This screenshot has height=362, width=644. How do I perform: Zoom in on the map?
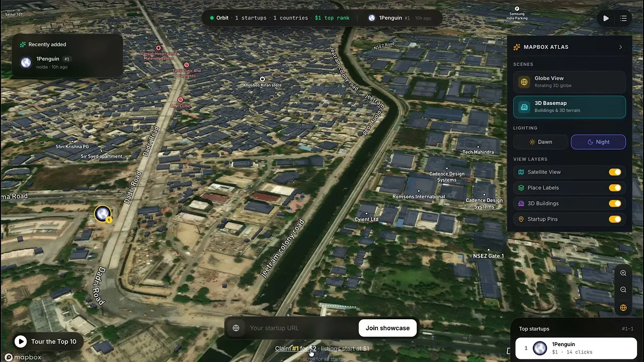(623, 273)
